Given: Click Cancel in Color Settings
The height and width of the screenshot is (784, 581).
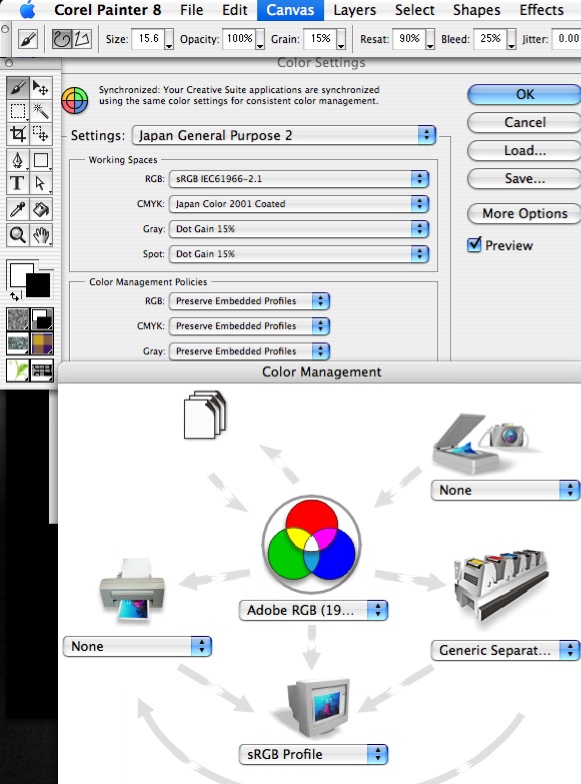Looking at the screenshot, I should pyautogui.click(x=524, y=122).
